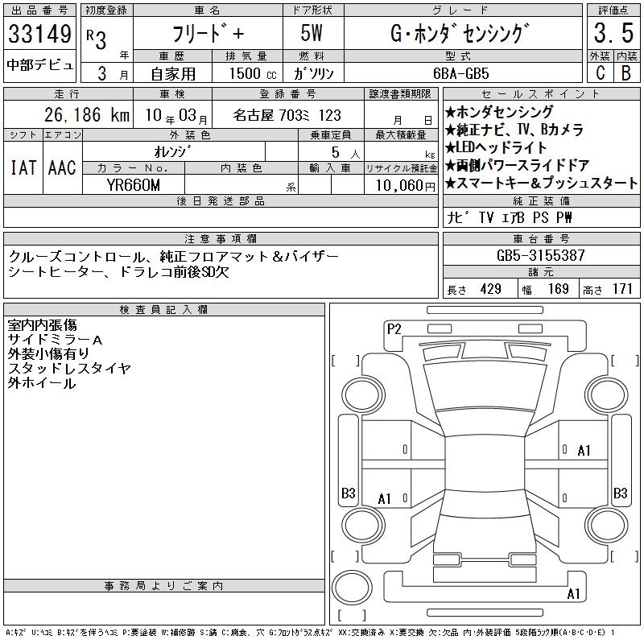This screenshot has height=644, width=644.
Task: Click the P2 damage marker on car diagram
Action: (394, 328)
